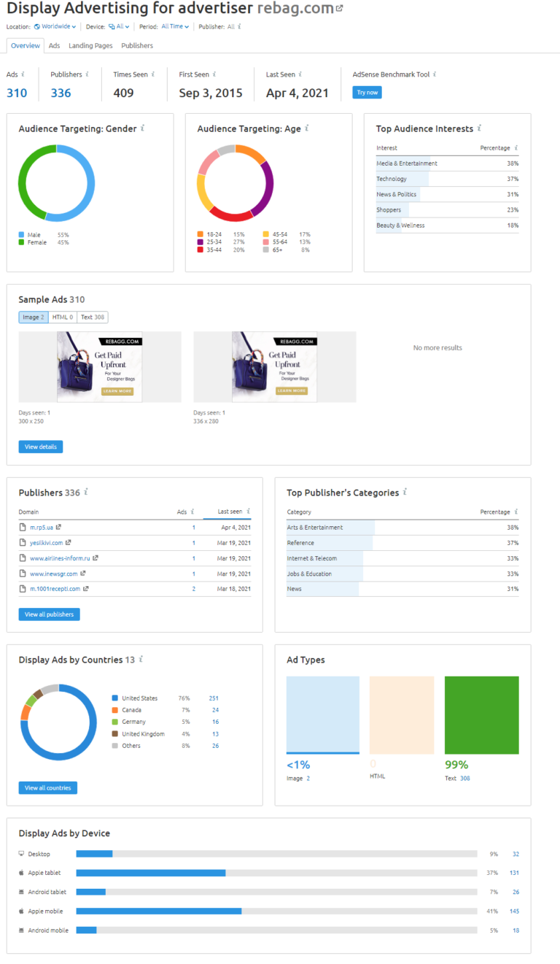The width and height of the screenshot is (560, 964).
Task: Click the info icon next to Last Seen
Action: tap(300, 74)
